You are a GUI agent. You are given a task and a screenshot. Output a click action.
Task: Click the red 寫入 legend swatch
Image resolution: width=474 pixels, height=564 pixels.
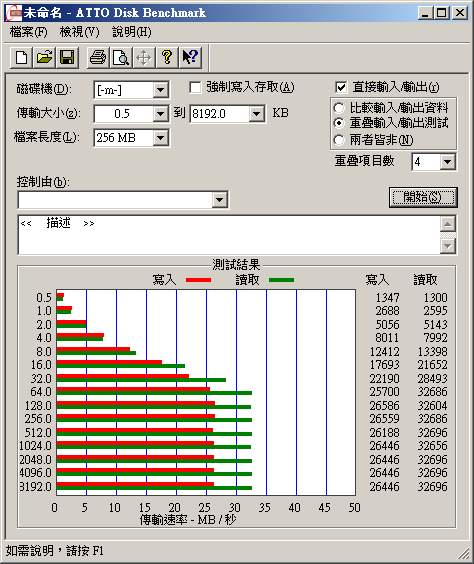coord(198,280)
